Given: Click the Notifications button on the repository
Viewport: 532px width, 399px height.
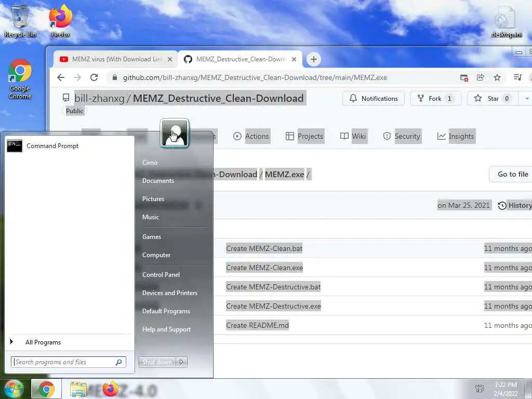Looking at the screenshot, I should pyautogui.click(x=373, y=98).
